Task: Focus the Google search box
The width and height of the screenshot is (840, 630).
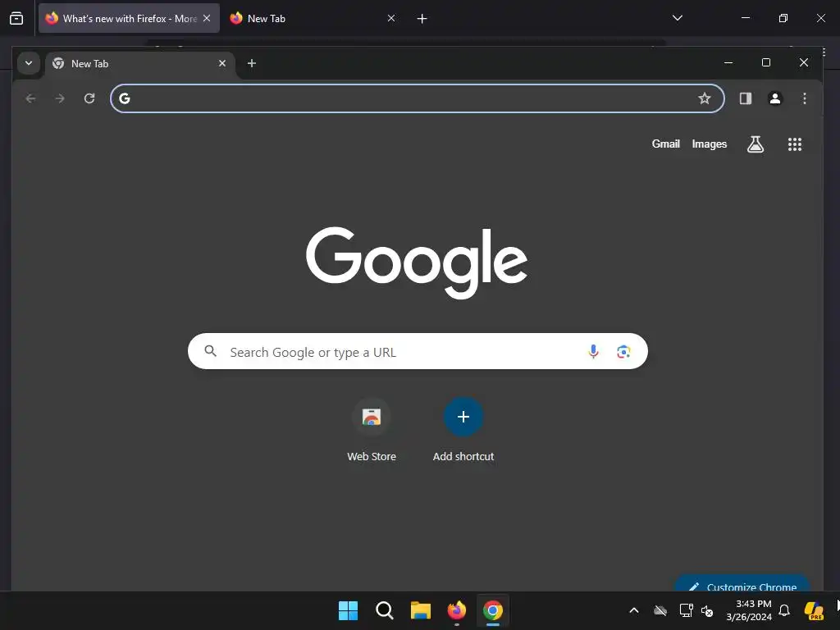Action: (418, 351)
